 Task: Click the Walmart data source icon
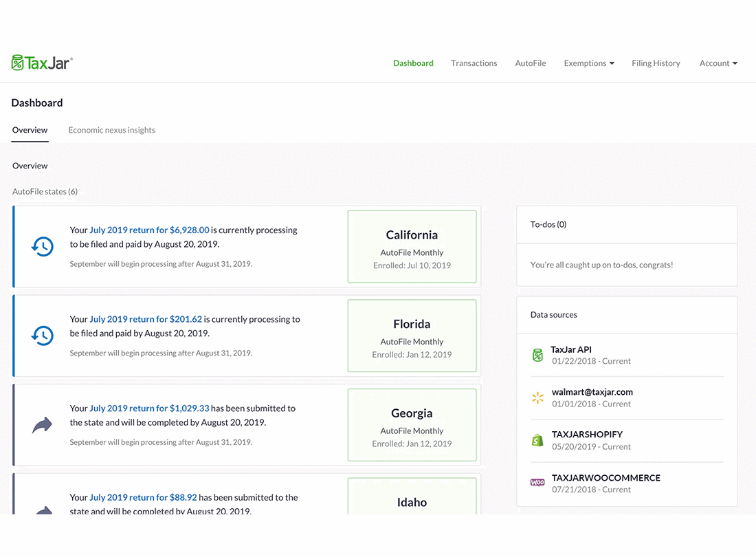[537, 398]
